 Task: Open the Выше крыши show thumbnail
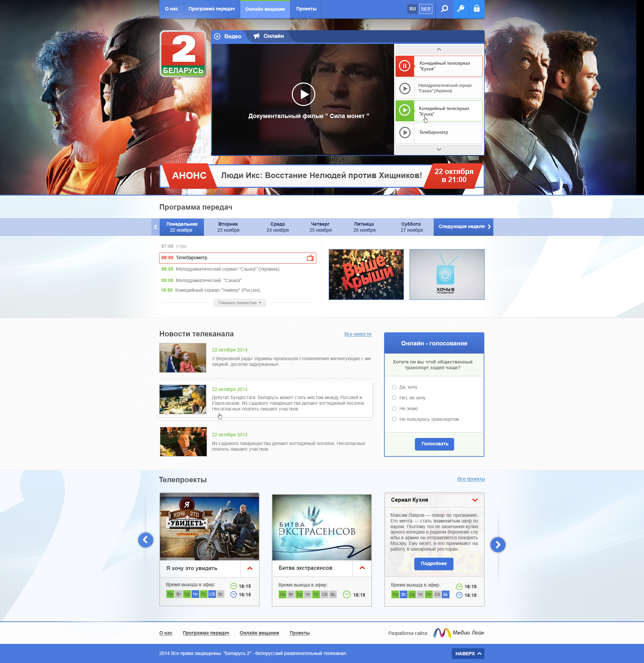[x=366, y=274]
